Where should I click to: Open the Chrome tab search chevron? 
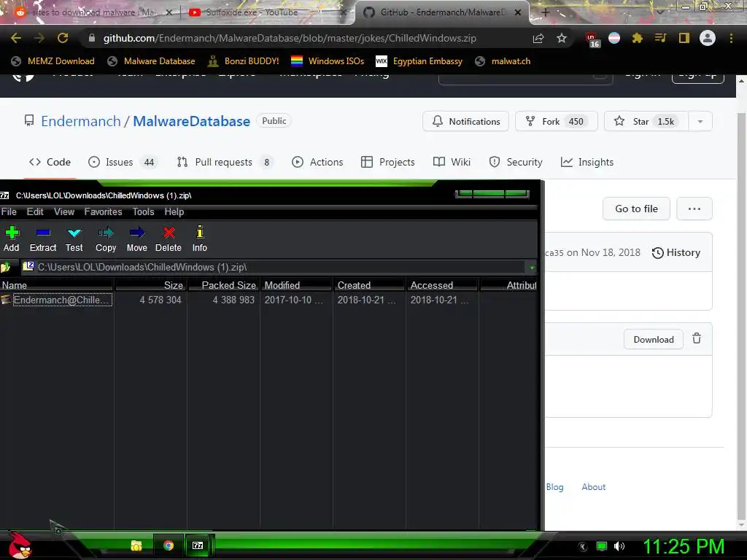click(x=660, y=12)
